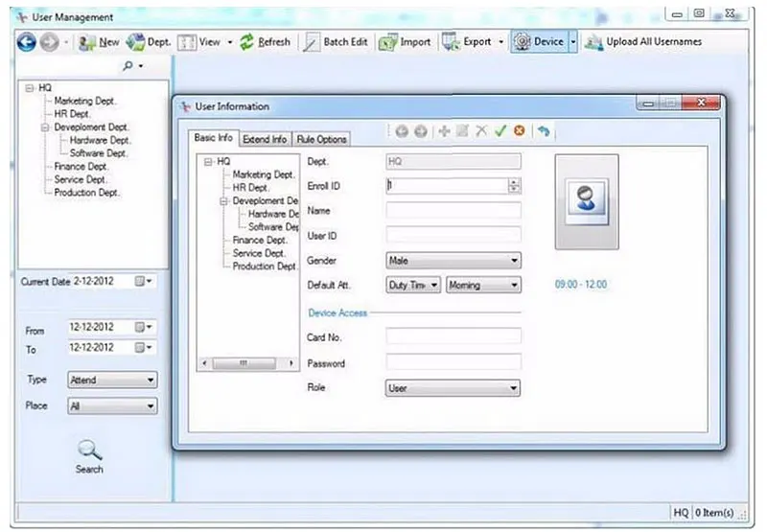Click the orange cancel icon
Screen dimensions: 767x532
click(x=520, y=131)
